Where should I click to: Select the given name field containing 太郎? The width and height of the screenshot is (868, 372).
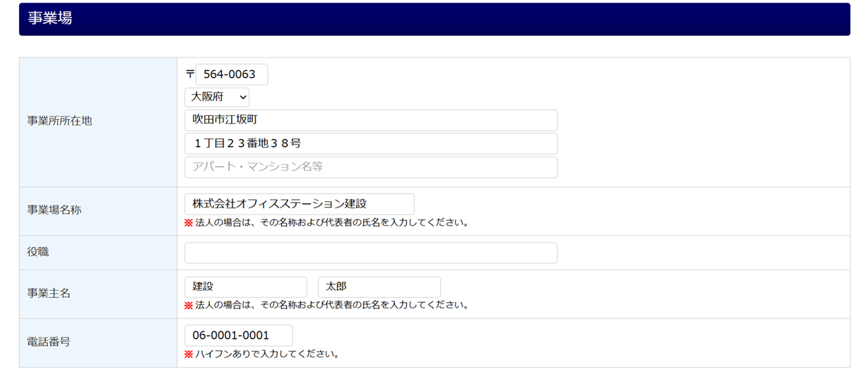[379, 287]
